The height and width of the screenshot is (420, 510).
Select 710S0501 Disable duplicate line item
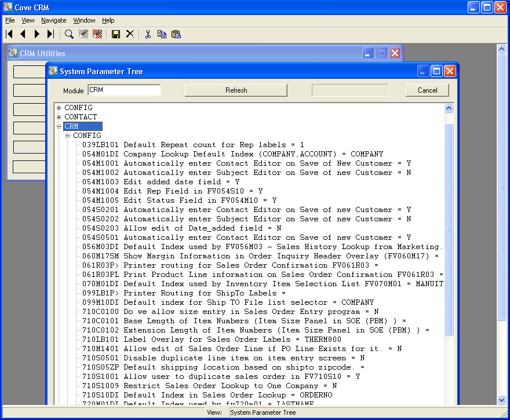(x=224, y=357)
